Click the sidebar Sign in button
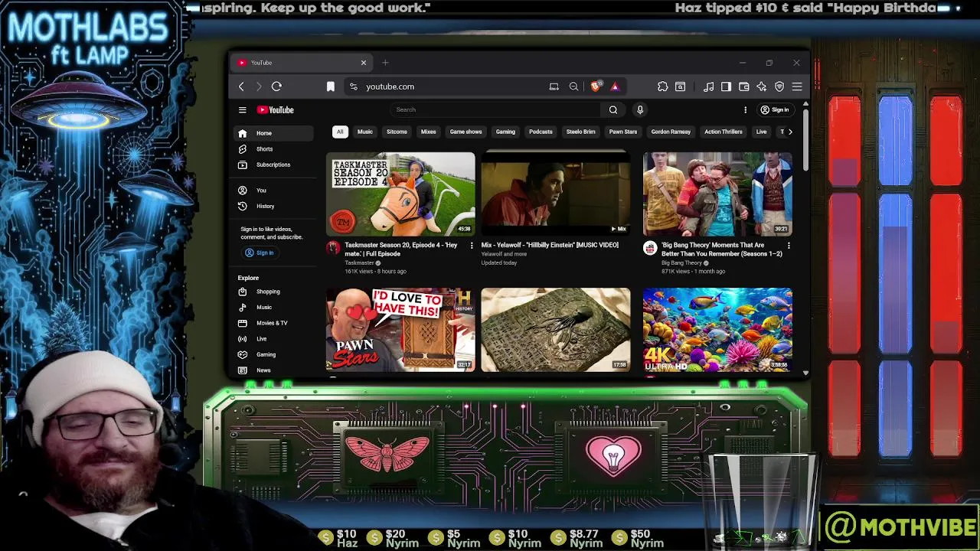Screen dimensions: 980x551 pos(260,253)
